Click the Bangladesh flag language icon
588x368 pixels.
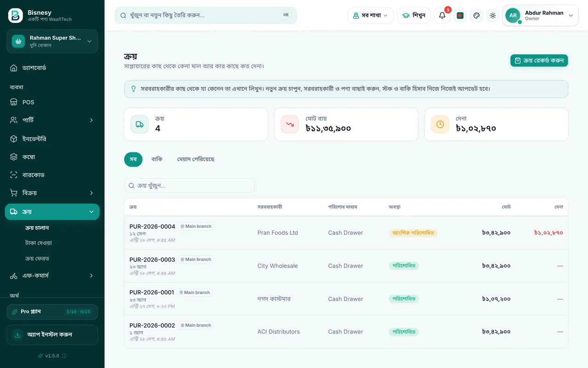(x=460, y=15)
